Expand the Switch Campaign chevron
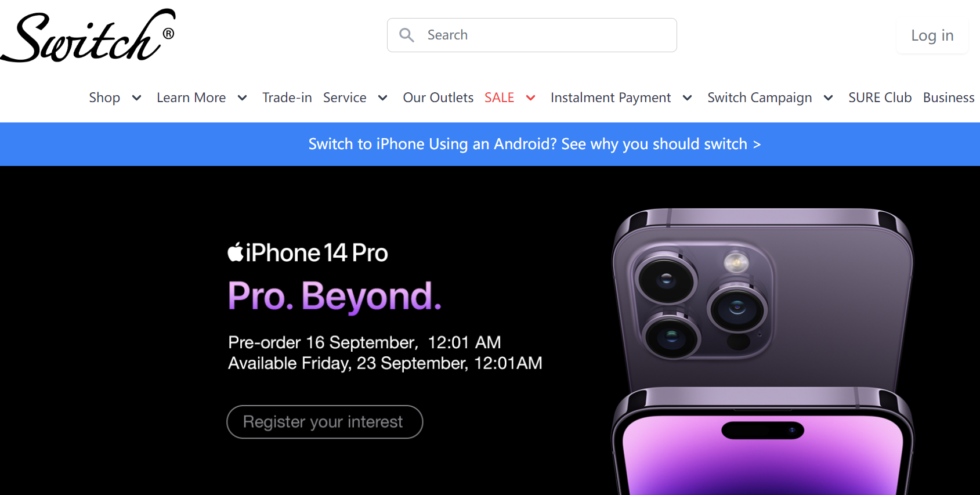980x495 pixels. (829, 98)
